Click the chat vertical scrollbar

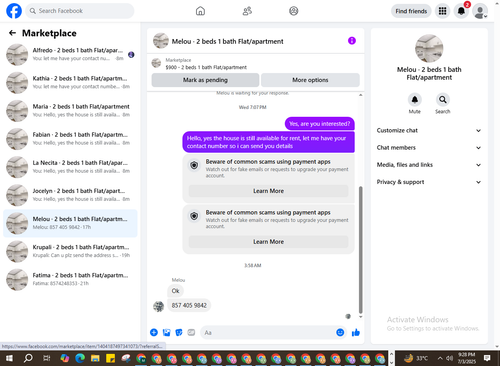pos(360,250)
